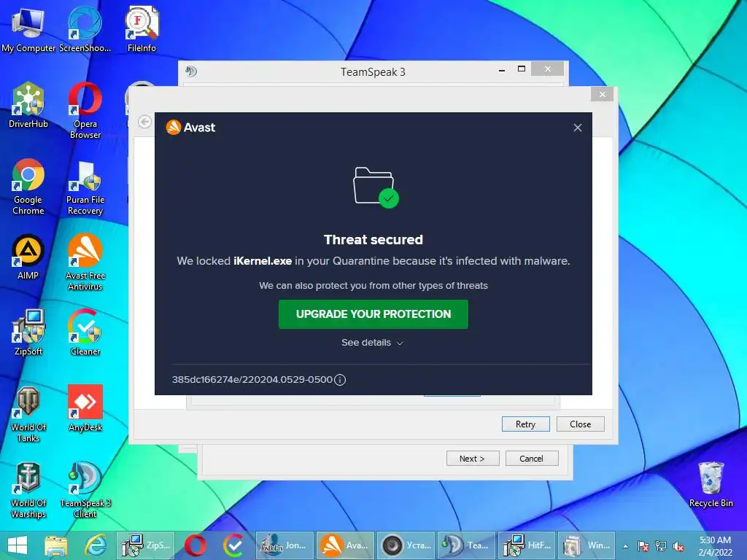Click the Action Center flag tray icon
The image size is (747, 560).
click(643, 546)
